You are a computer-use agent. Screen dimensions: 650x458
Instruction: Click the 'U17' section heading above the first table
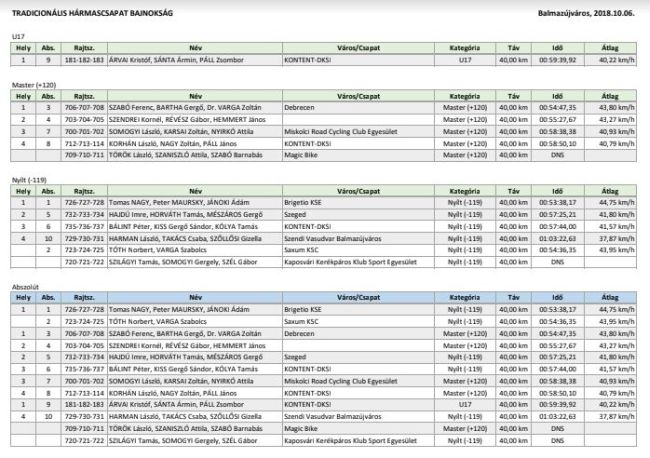pos(18,36)
